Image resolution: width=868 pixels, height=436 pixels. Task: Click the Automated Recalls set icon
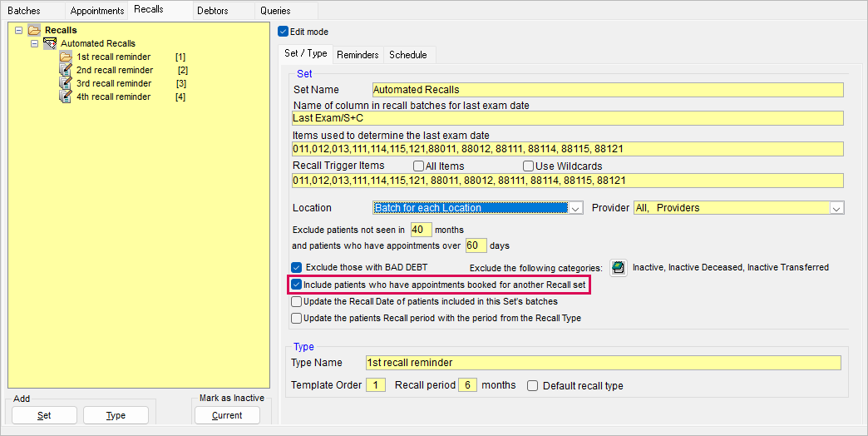(50, 43)
